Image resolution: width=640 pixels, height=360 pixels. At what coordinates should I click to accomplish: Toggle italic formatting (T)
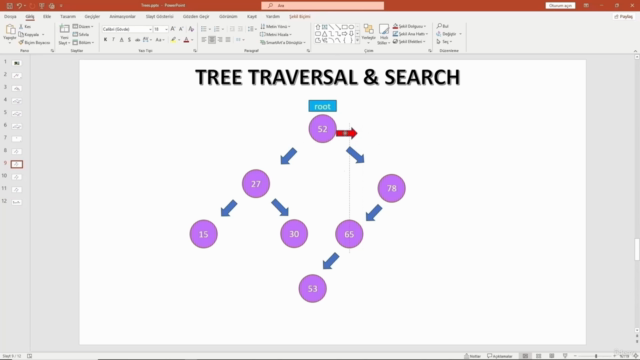coord(113,40)
